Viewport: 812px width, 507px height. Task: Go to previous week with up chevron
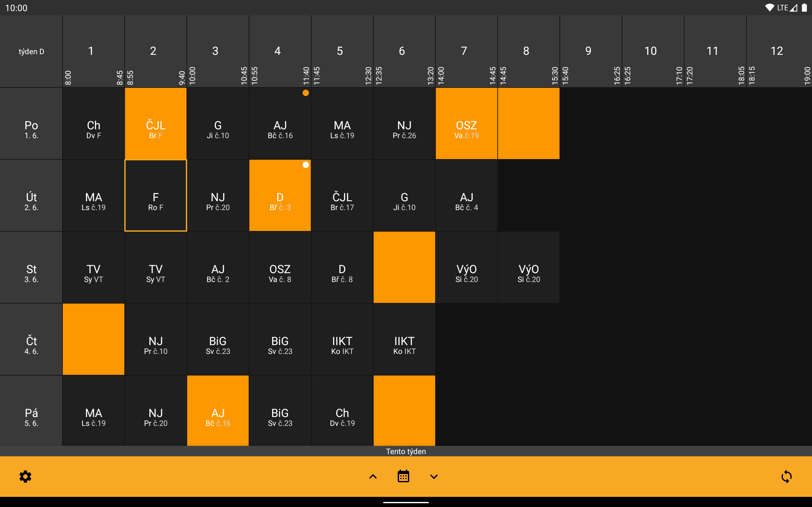(x=373, y=476)
